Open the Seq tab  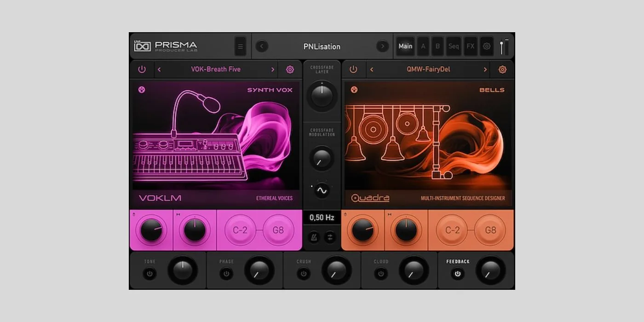click(x=454, y=46)
